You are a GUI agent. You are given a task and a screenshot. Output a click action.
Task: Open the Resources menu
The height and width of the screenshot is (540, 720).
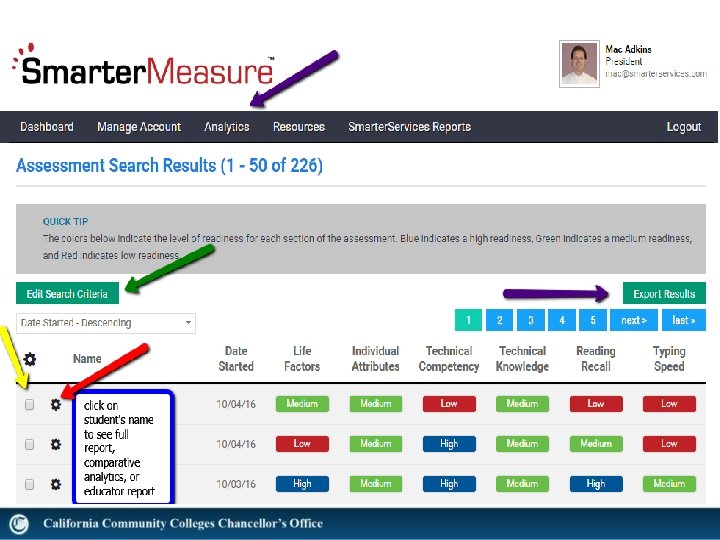click(299, 127)
